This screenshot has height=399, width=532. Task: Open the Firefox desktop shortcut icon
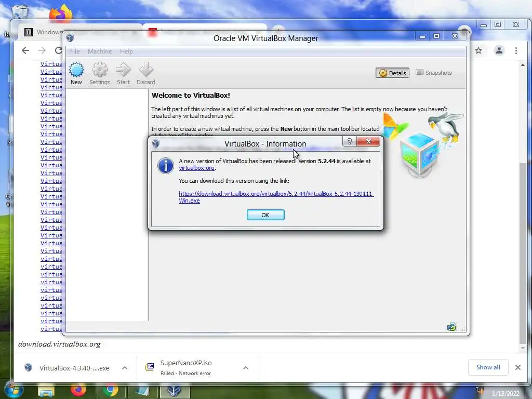(x=61, y=13)
